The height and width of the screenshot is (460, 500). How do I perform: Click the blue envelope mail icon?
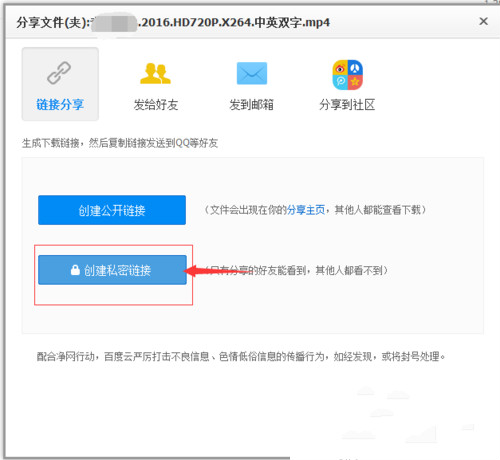point(252,73)
